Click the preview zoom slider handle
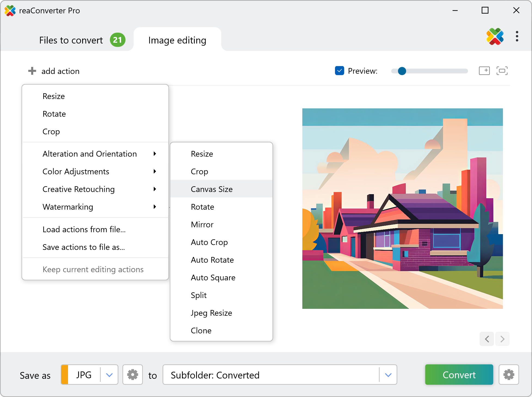 402,71
